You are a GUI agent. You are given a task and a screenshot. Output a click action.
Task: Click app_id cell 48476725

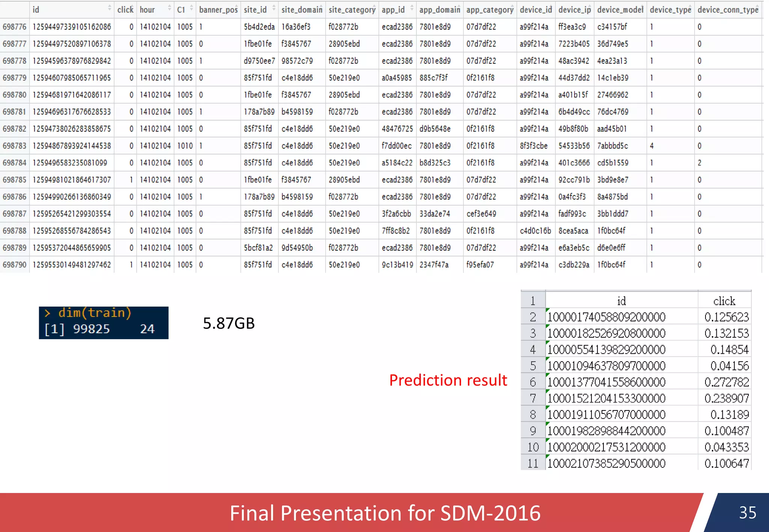397,129
